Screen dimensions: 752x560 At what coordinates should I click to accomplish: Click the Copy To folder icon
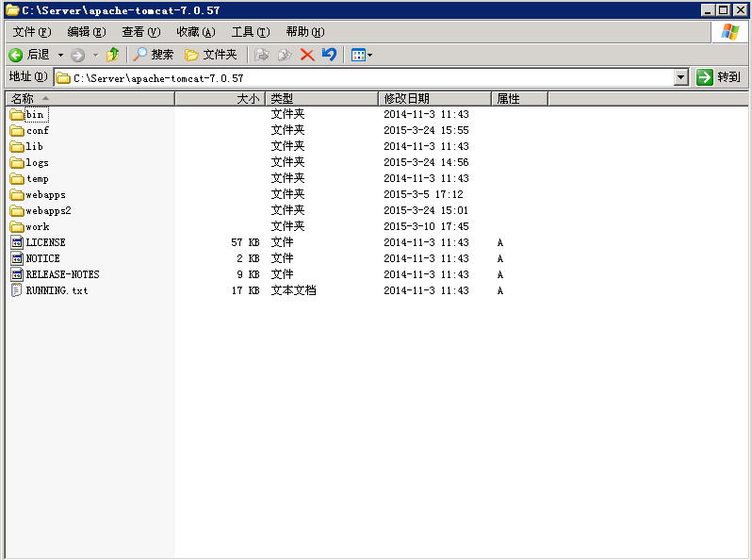(285, 55)
